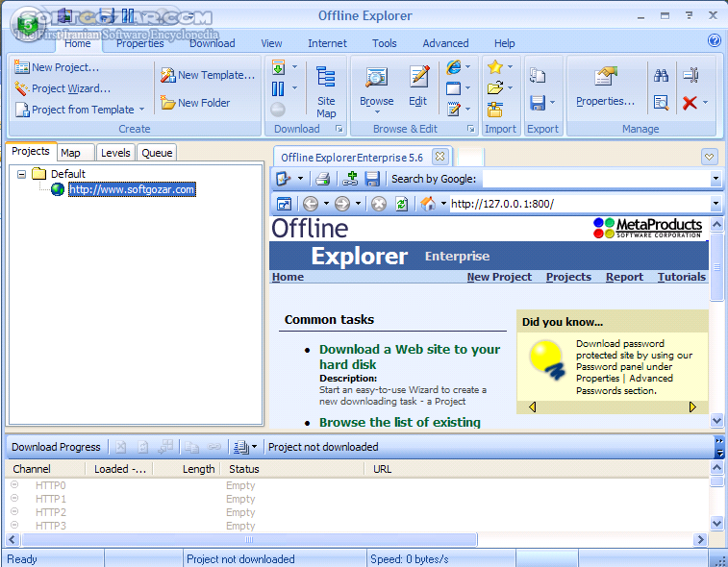Open the Tools ribbon tab
The image size is (728, 567).
click(x=385, y=43)
